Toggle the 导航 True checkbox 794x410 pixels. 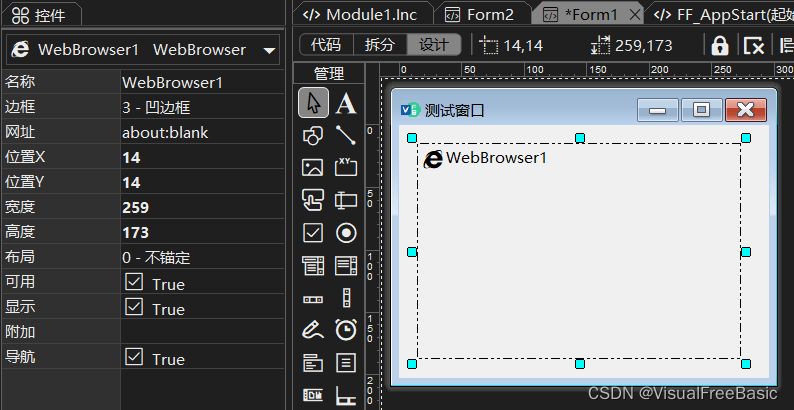click(x=134, y=357)
